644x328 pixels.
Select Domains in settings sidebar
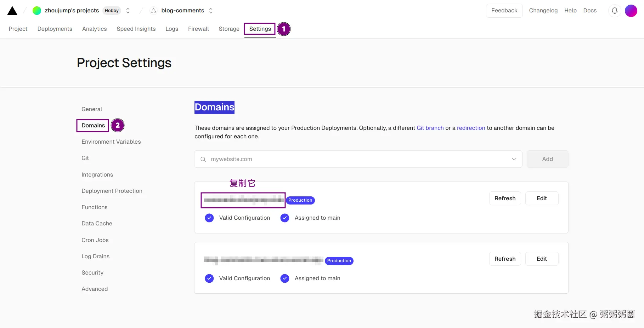coord(93,126)
